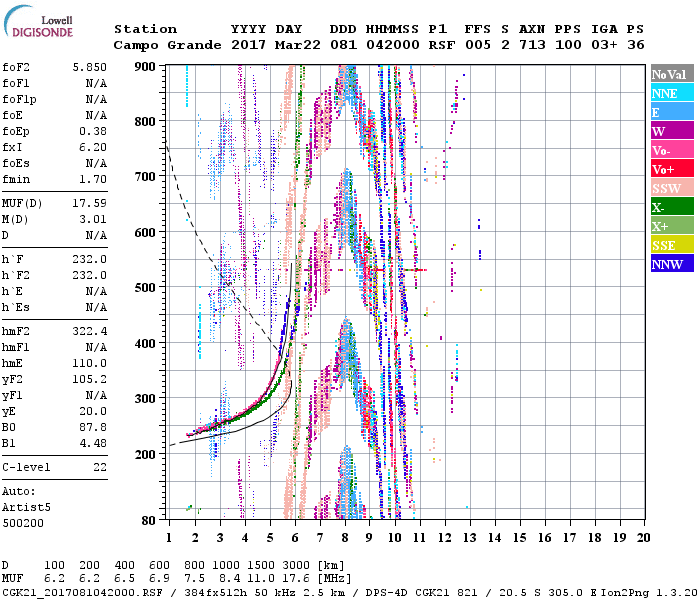Select the X+ light green legend swatch

(x=672, y=225)
